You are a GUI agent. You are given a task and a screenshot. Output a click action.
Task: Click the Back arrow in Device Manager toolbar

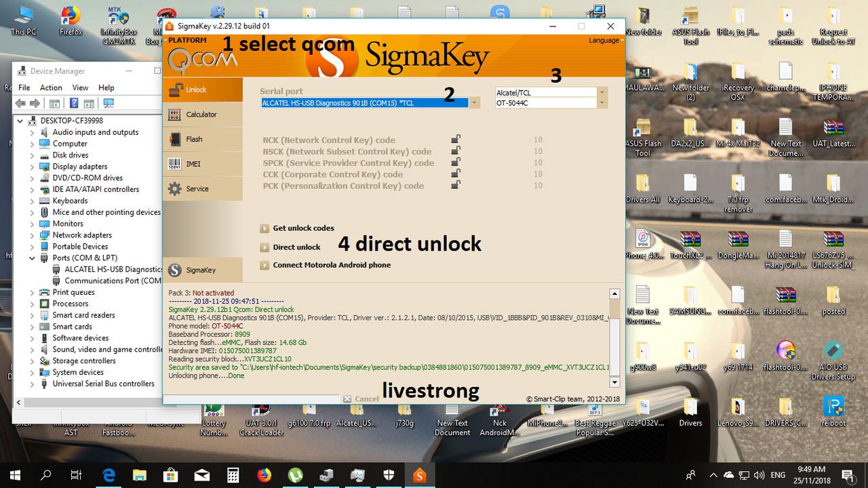click(20, 103)
